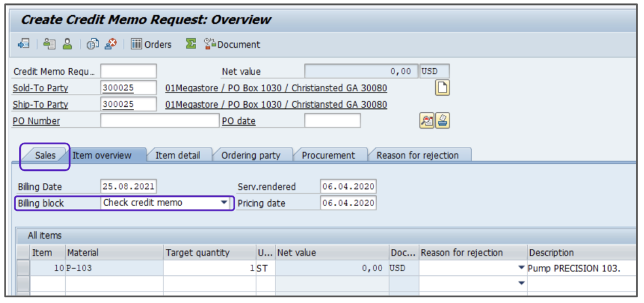
Task: Click the first toolbar icon with blue arrow
Action: [x=23, y=44]
